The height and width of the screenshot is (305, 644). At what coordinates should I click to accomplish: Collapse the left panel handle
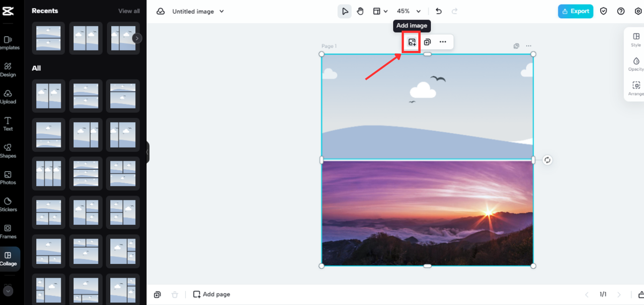pos(147,152)
